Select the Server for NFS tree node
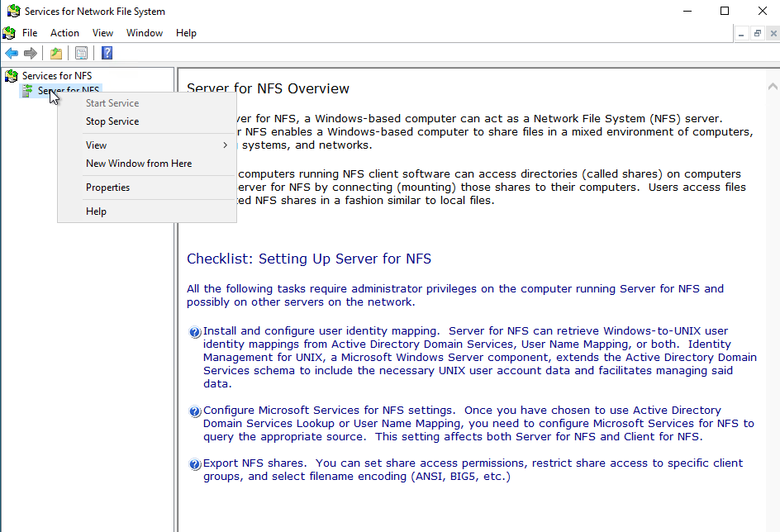Screen dimensions: 780x532 [69, 90]
